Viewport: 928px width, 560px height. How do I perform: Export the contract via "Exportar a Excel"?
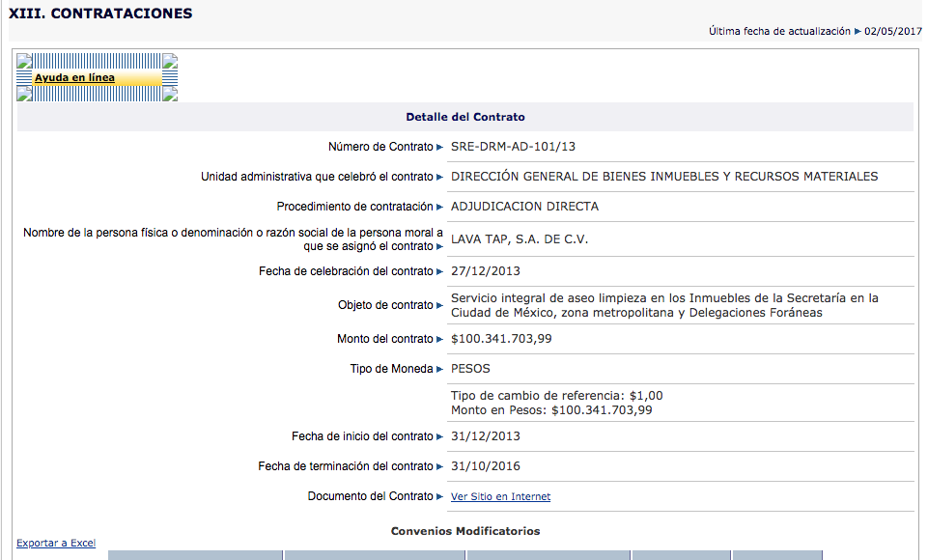[56, 543]
